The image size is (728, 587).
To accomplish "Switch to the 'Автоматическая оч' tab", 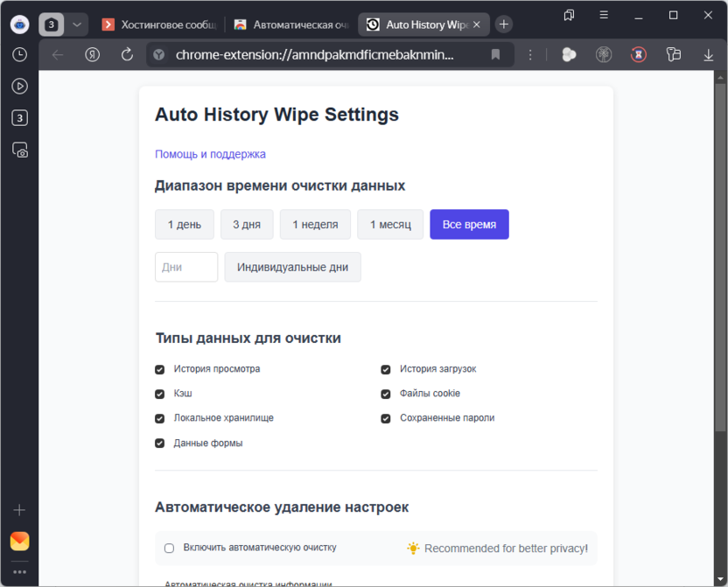I will 291,24.
